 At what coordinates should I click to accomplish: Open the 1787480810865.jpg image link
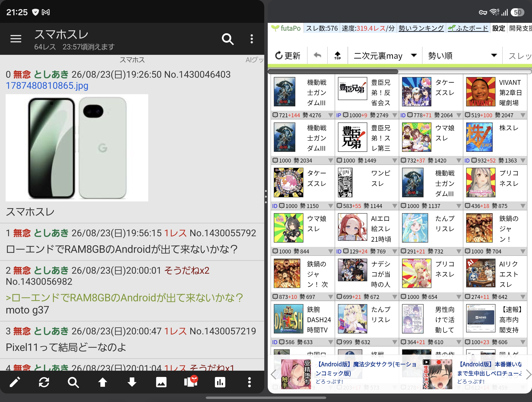point(47,86)
